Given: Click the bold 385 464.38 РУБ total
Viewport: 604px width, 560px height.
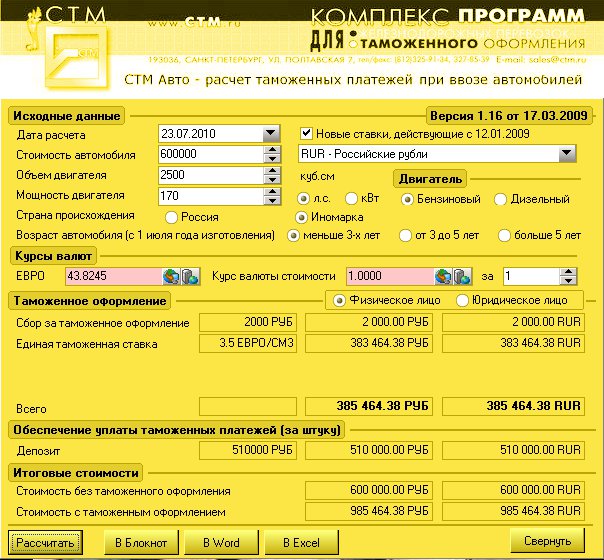Looking at the screenshot, I should pyautogui.click(x=369, y=406).
